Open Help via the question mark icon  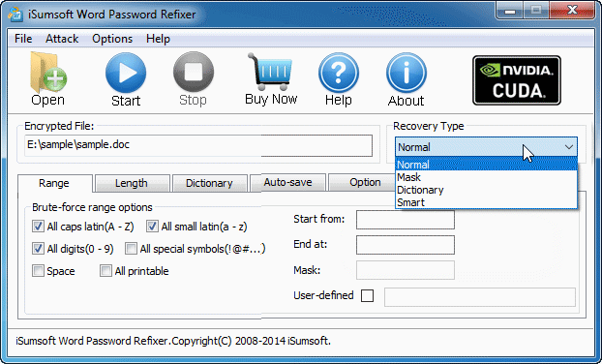point(338,73)
